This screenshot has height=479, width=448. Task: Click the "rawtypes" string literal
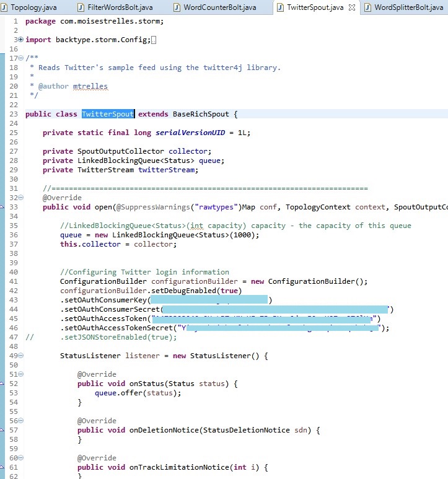[x=216, y=207]
